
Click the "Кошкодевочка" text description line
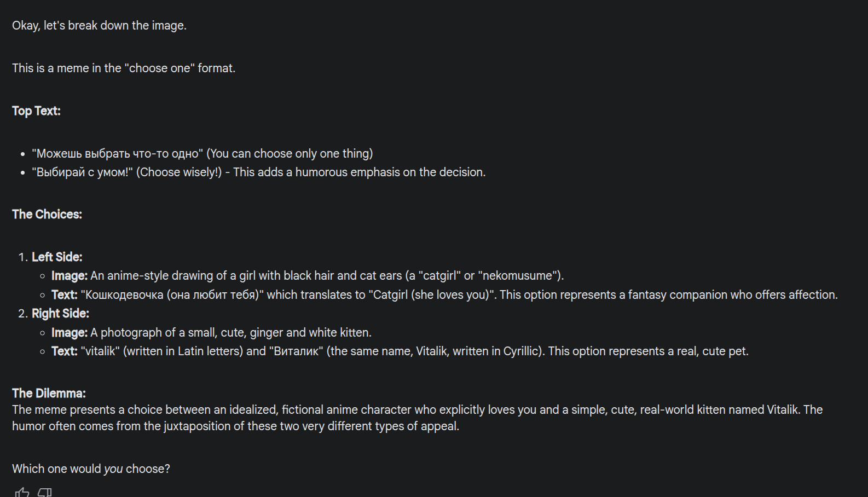coord(444,295)
